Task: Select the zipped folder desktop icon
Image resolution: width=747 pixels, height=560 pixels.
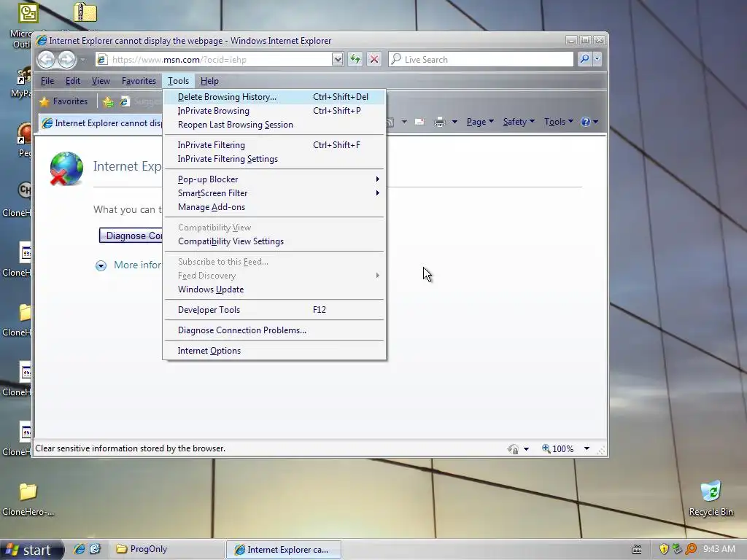Action: click(85, 12)
